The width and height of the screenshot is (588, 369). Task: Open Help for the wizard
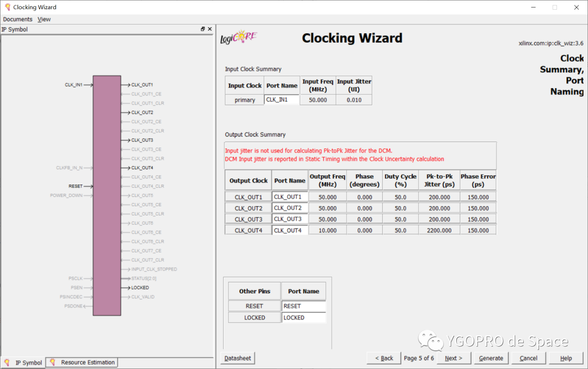566,358
